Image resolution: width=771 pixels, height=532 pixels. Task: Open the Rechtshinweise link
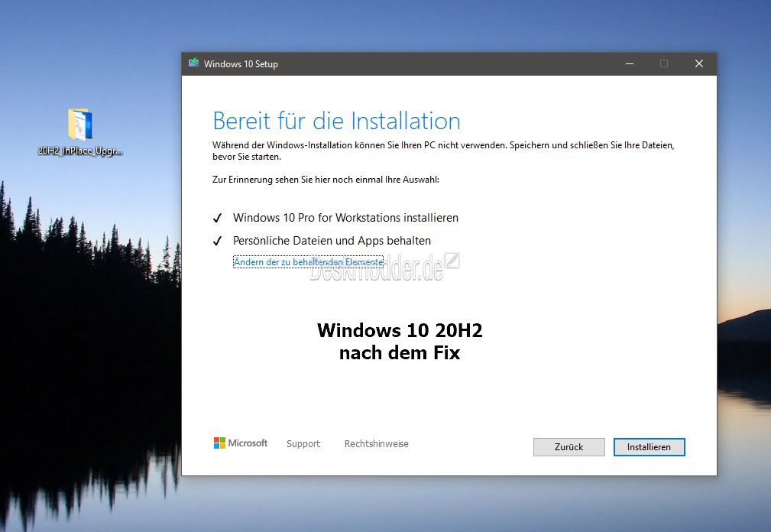coord(376,444)
